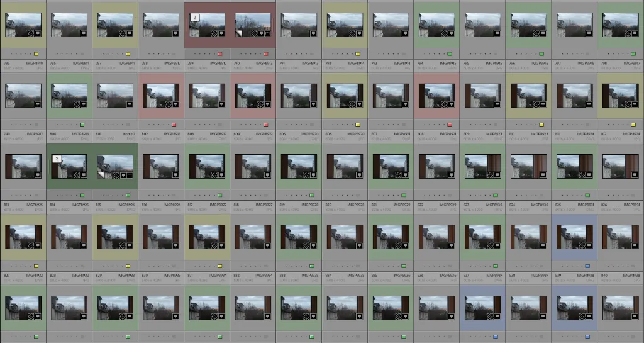
Task: Open the empty color label menu of photo 799
Action: 36,195
